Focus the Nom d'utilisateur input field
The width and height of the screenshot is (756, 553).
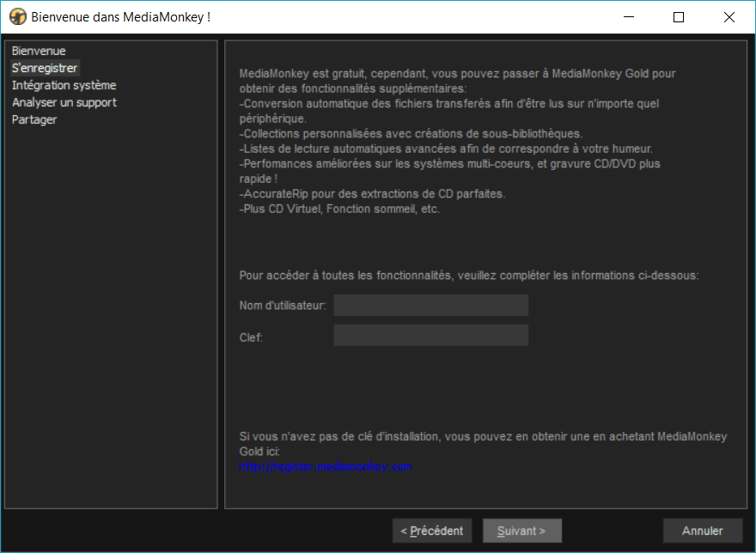tap(431, 305)
